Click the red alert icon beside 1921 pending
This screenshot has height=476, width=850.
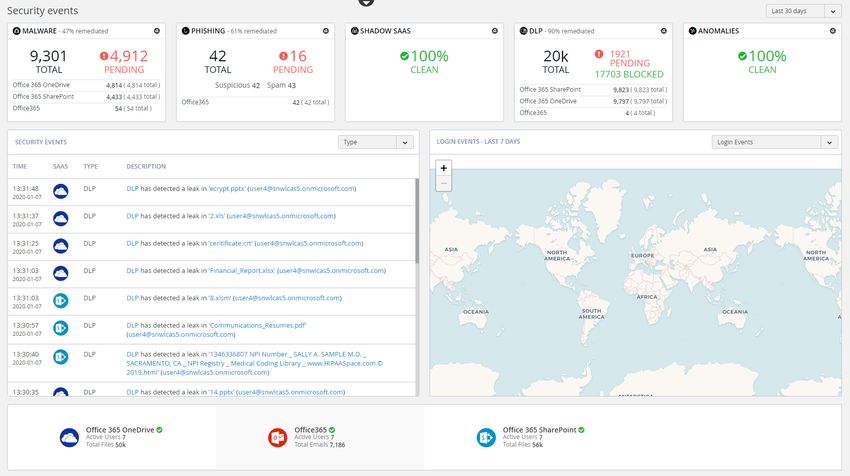[x=598, y=54]
